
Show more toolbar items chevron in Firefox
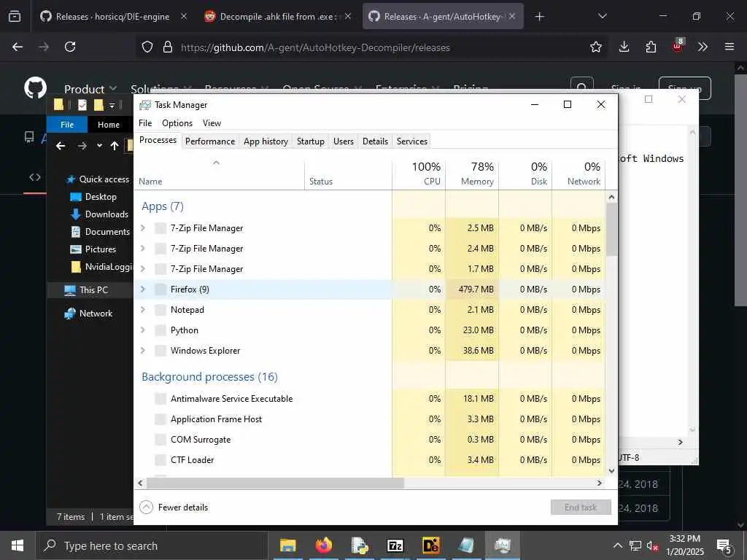pos(703,47)
